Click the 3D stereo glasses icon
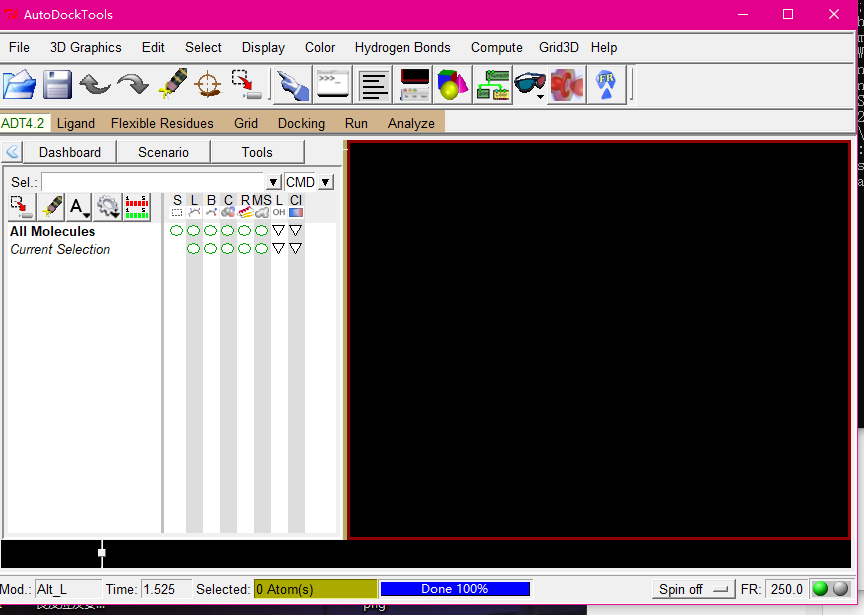Image resolution: width=864 pixels, height=615 pixels. [530, 84]
